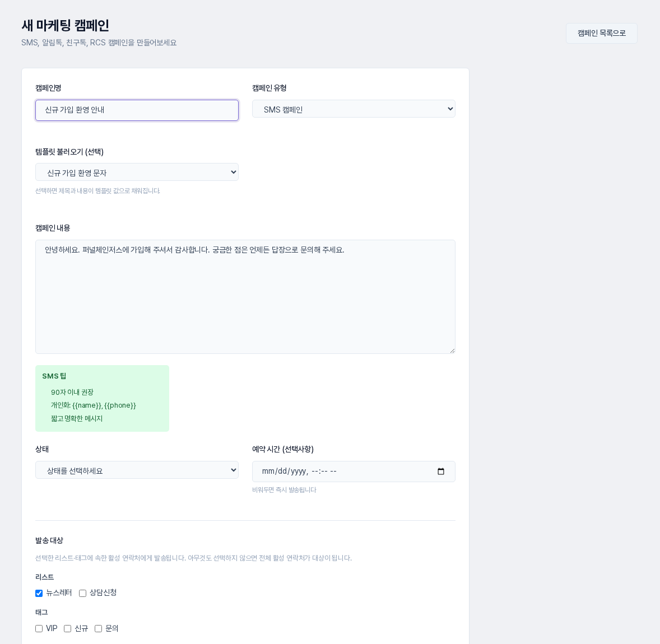Screen dimensions: 660x644
Task: Click into the 캠페인 내용 textarea
Action: (245, 297)
